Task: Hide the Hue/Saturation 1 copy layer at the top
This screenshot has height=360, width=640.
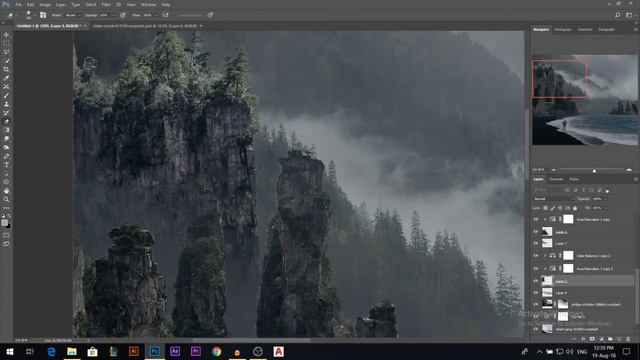Action: coord(536,220)
